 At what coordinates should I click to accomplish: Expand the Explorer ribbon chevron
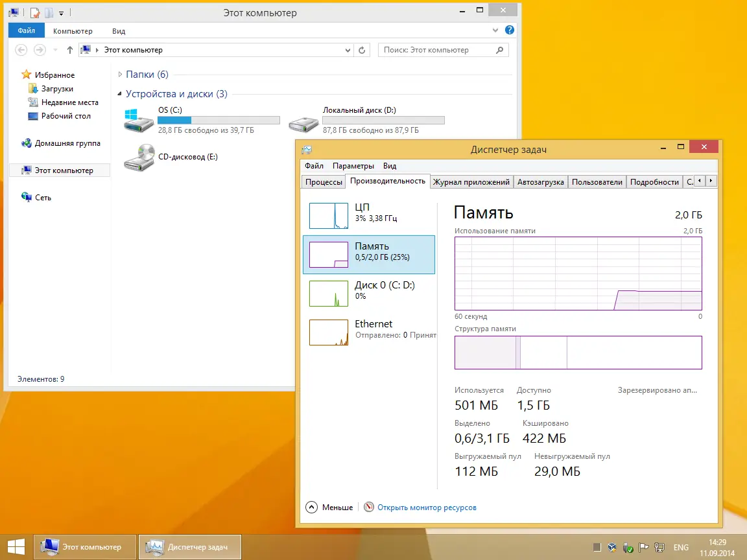coord(495,30)
